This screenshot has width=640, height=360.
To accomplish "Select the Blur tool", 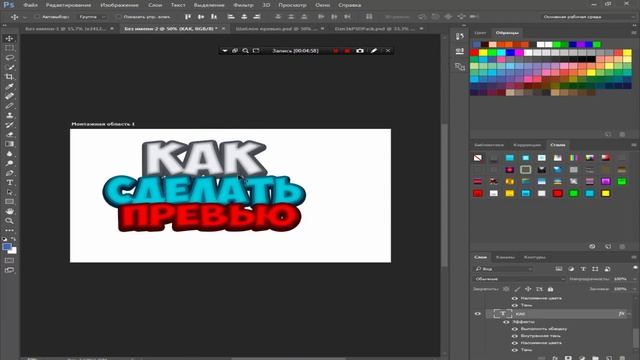I will click(x=9, y=154).
